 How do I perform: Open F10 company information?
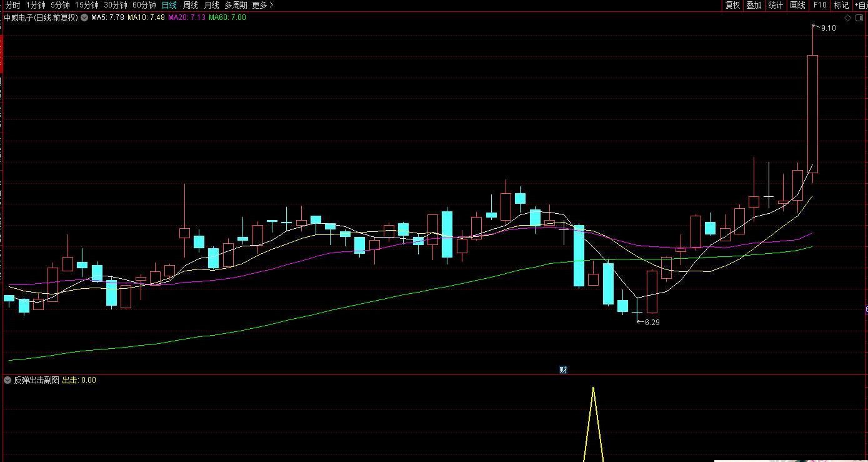pos(819,5)
